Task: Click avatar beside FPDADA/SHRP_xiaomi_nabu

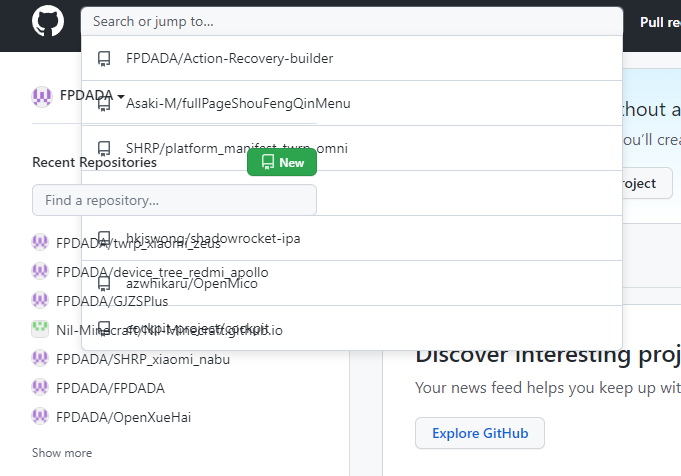Action: tap(40, 358)
